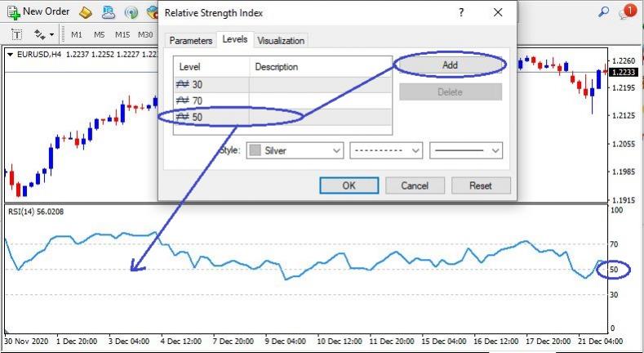Click the 30 Nov 2020 date label
This screenshot has width=644, height=353.
pyautogui.click(x=26, y=342)
